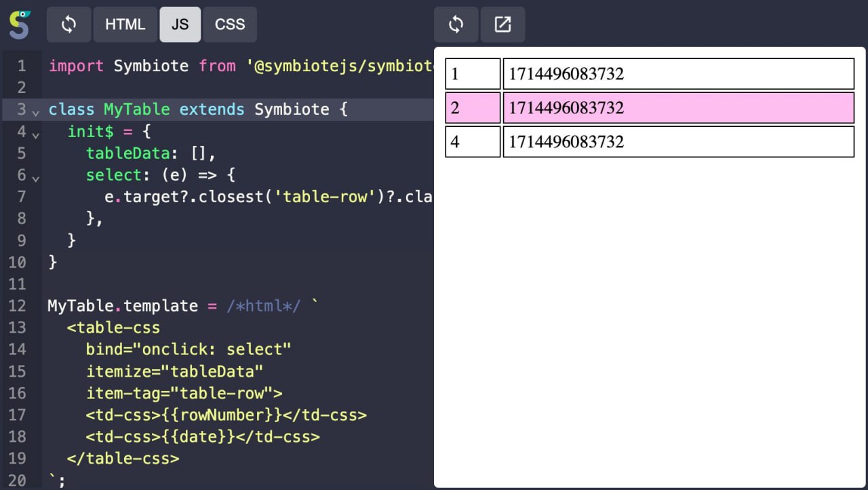Click the date cell in highlighted row 2

pyautogui.click(x=678, y=108)
